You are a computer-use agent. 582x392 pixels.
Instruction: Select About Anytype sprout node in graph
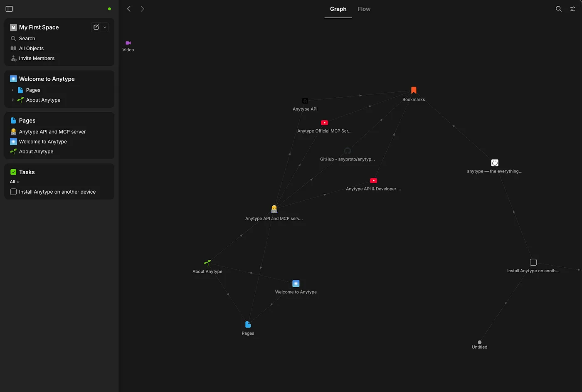point(207,263)
